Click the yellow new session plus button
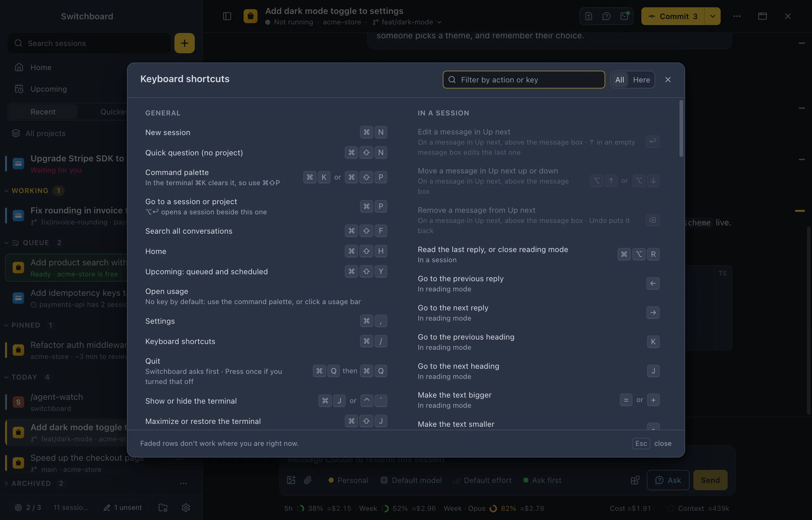The height and width of the screenshot is (520, 812). pyautogui.click(x=184, y=43)
